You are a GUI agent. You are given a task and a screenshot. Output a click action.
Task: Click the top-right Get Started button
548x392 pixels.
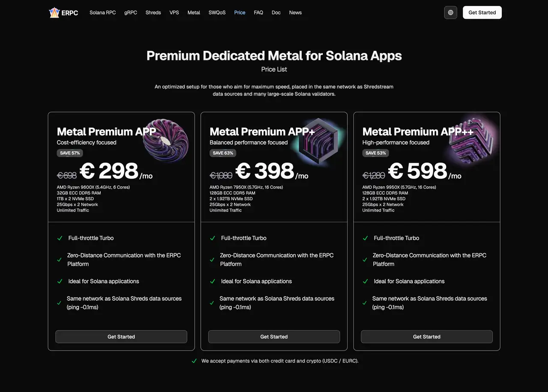[x=482, y=12]
